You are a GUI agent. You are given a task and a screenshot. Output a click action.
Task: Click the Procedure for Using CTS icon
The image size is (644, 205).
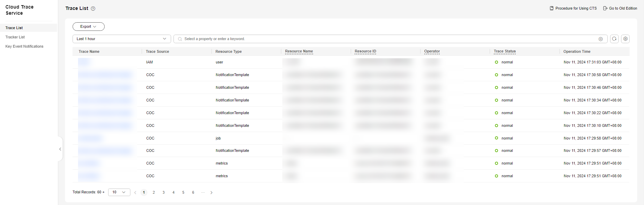tap(552, 8)
